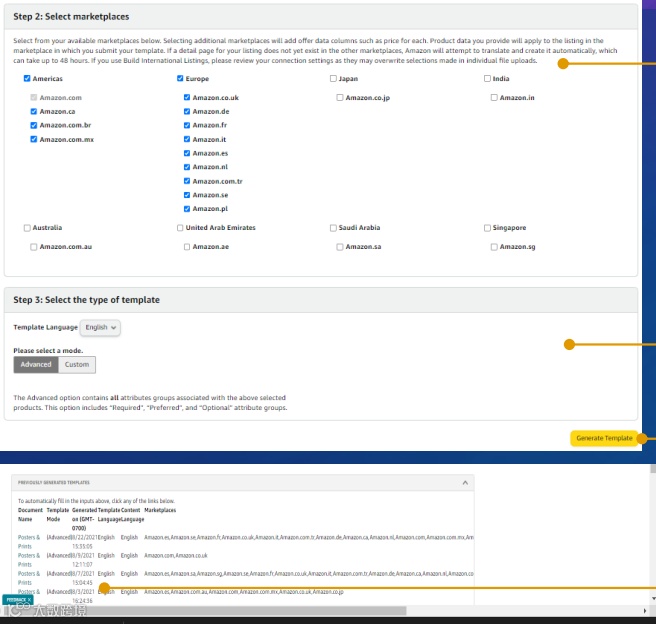Click the vertical scrollbar thumb on the right
Image resolution: width=656 pixels, height=624 pixels.
pyautogui.click(x=653, y=469)
